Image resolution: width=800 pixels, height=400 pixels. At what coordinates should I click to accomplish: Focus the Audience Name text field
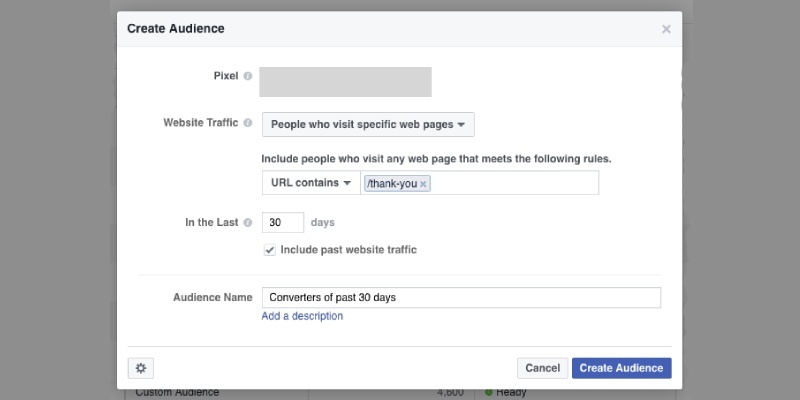click(x=461, y=297)
